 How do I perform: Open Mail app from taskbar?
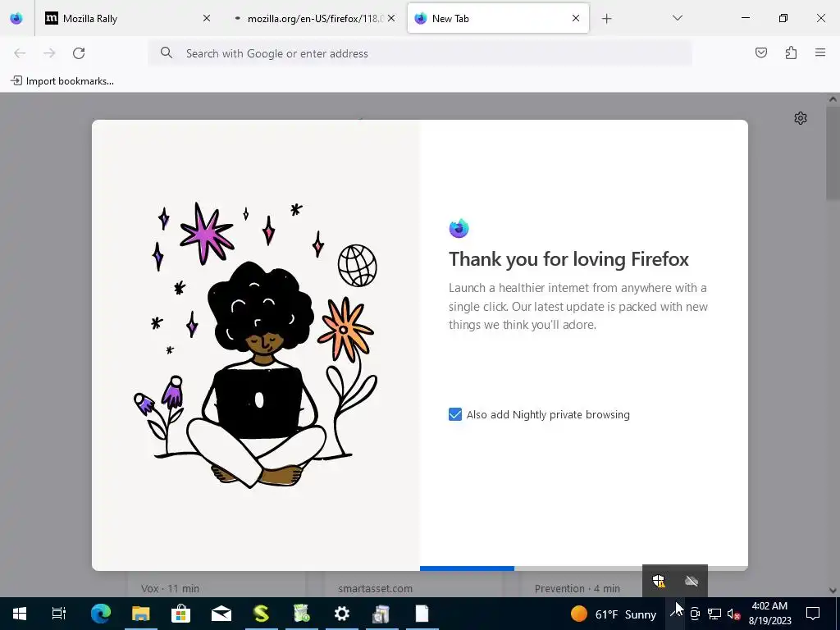point(221,614)
